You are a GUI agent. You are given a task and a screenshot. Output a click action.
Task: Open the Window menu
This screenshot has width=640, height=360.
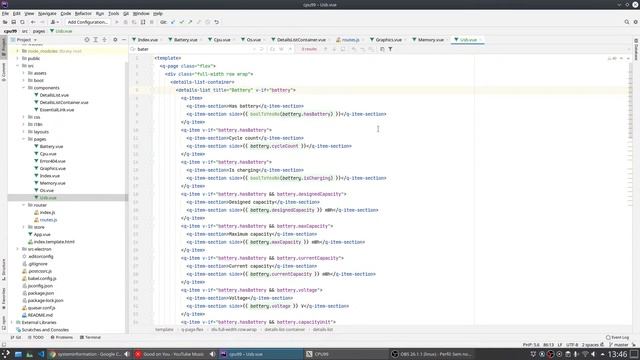point(141,13)
